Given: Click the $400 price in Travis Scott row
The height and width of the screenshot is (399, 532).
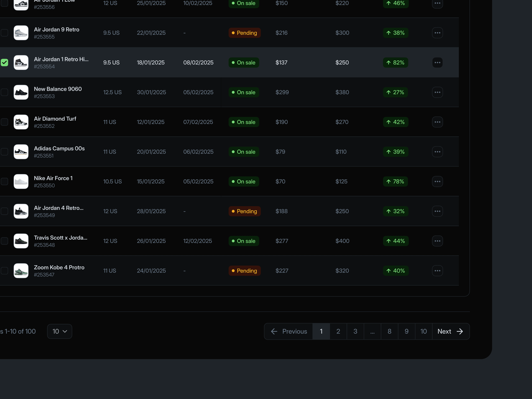Looking at the screenshot, I should tap(342, 241).
